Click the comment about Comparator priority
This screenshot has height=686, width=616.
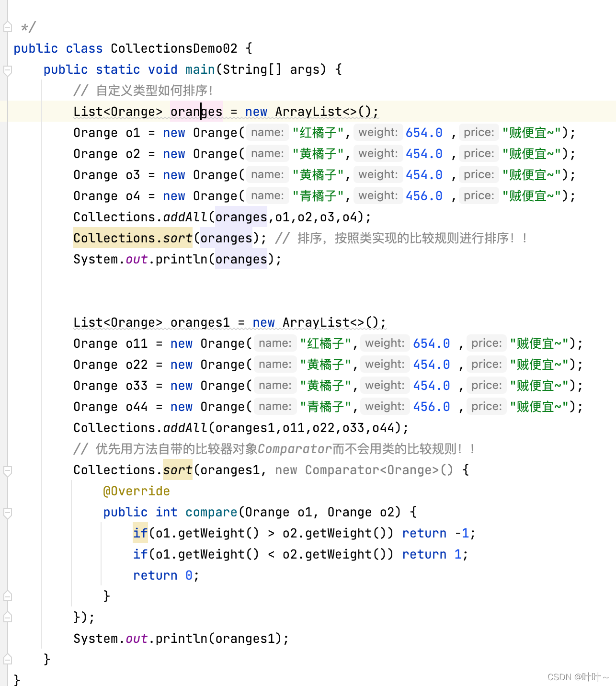tap(274, 449)
